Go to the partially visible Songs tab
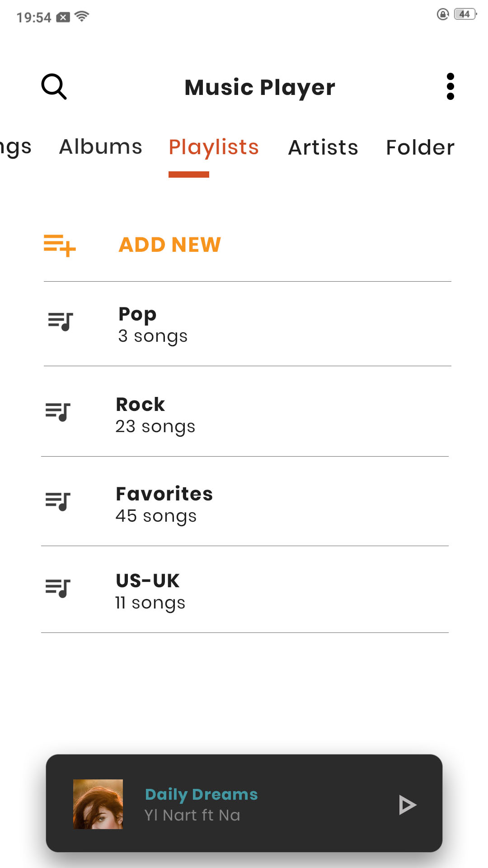488x868 pixels. [15, 147]
